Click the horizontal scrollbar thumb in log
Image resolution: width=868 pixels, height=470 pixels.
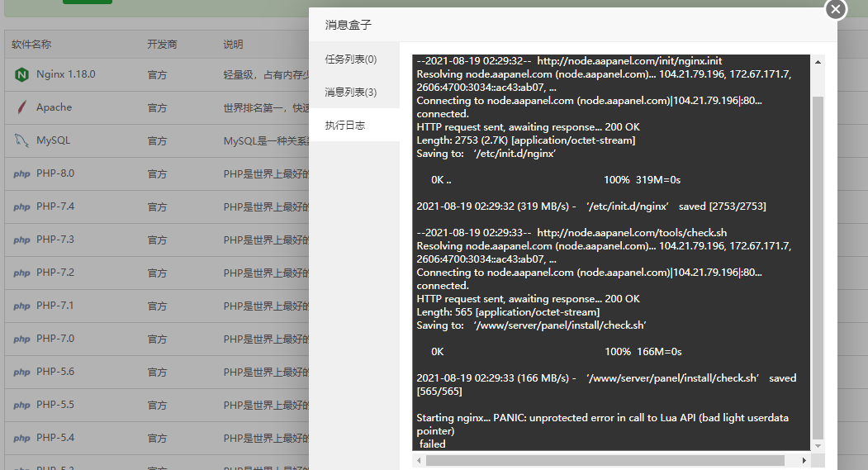pyautogui.click(x=605, y=461)
